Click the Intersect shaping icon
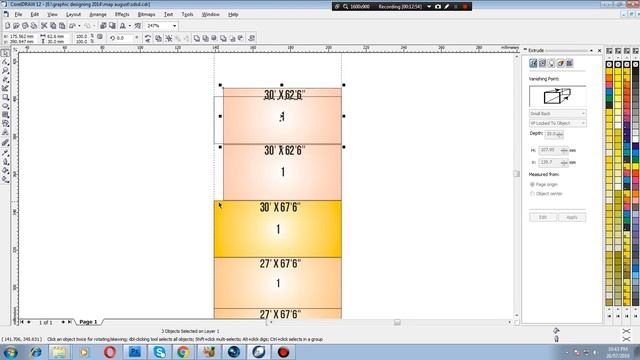 214,38
